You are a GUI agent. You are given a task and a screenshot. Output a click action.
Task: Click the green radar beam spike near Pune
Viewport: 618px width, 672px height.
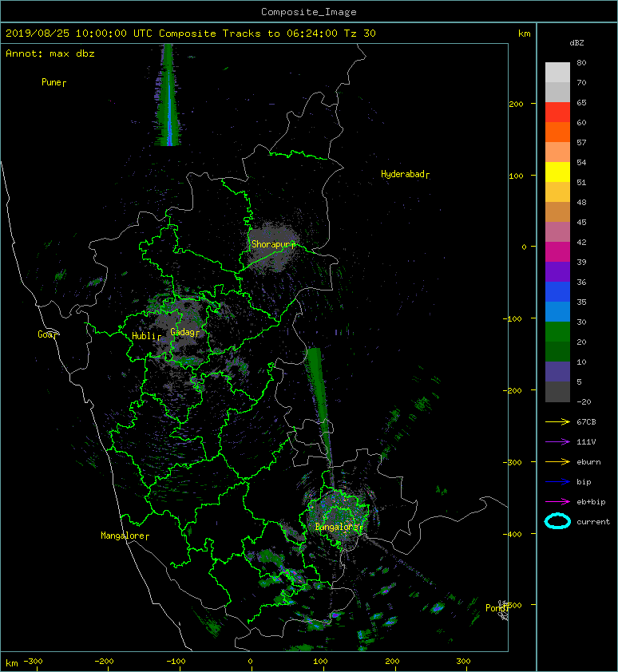click(x=169, y=95)
